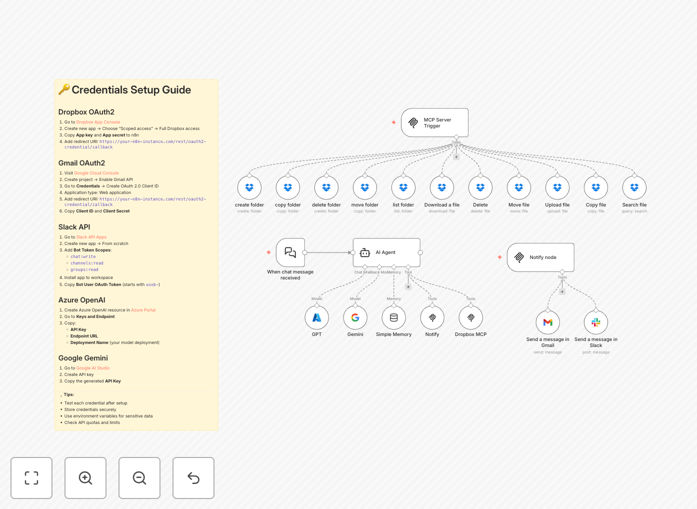Click the Gmail OAuth2 section heading

(82, 163)
